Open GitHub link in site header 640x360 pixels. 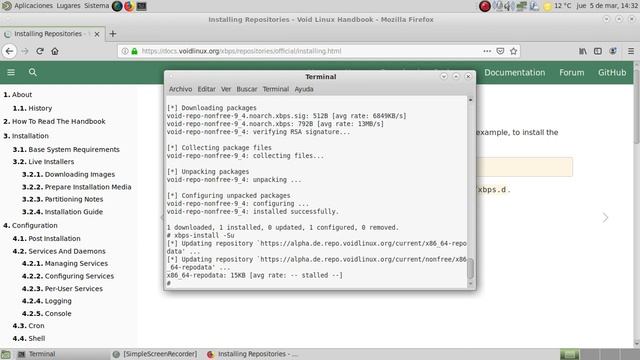[612, 72]
